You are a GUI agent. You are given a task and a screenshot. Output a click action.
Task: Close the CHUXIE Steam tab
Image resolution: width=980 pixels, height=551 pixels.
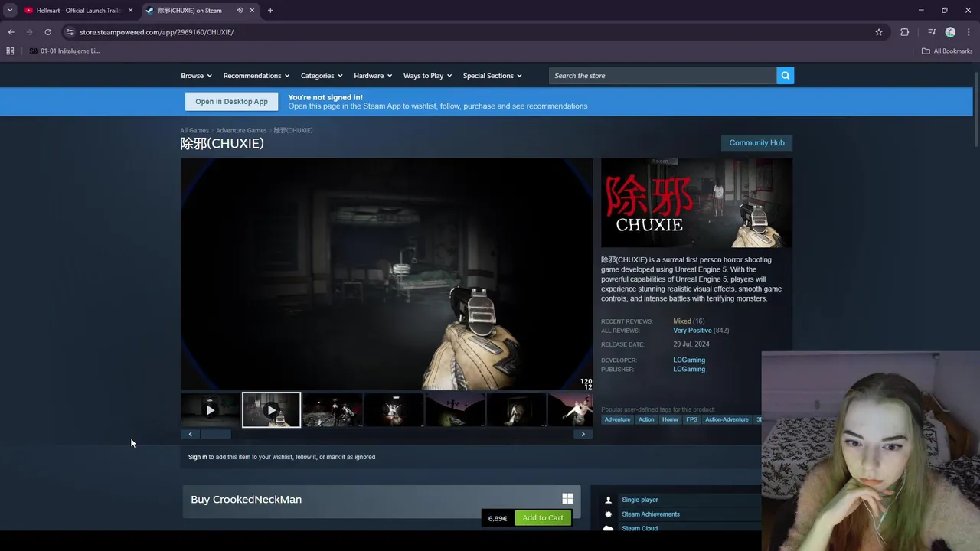[252, 11]
